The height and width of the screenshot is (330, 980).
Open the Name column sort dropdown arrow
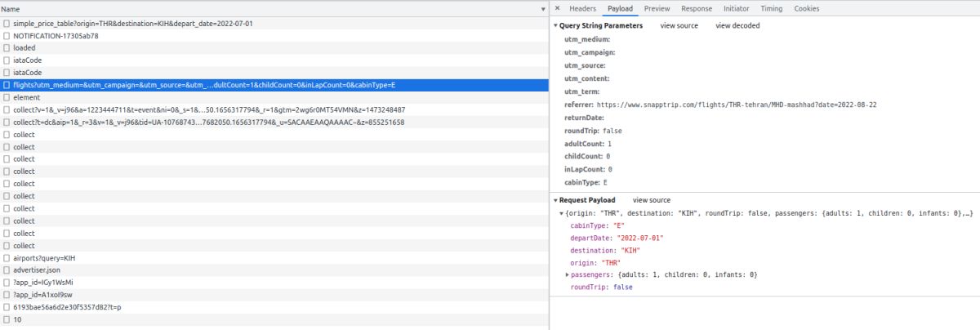pyautogui.click(x=543, y=9)
